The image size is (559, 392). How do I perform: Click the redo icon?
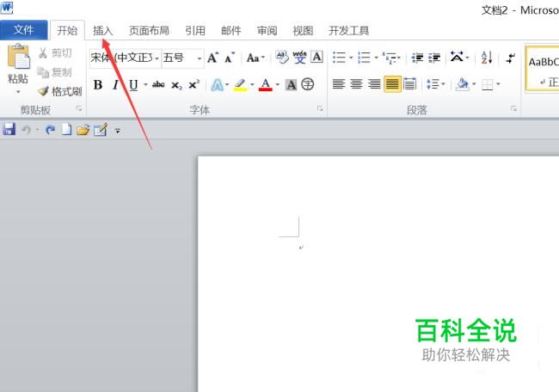[x=50, y=130]
